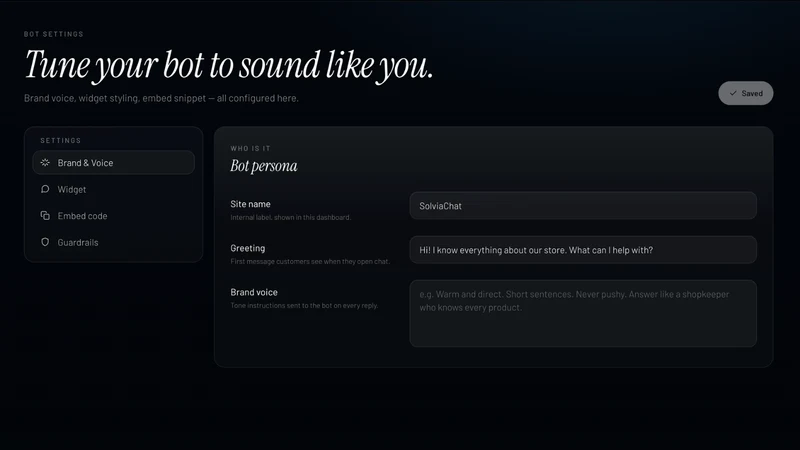800x450 pixels.
Task: Click the Brand voice text area
Action: point(583,314)
